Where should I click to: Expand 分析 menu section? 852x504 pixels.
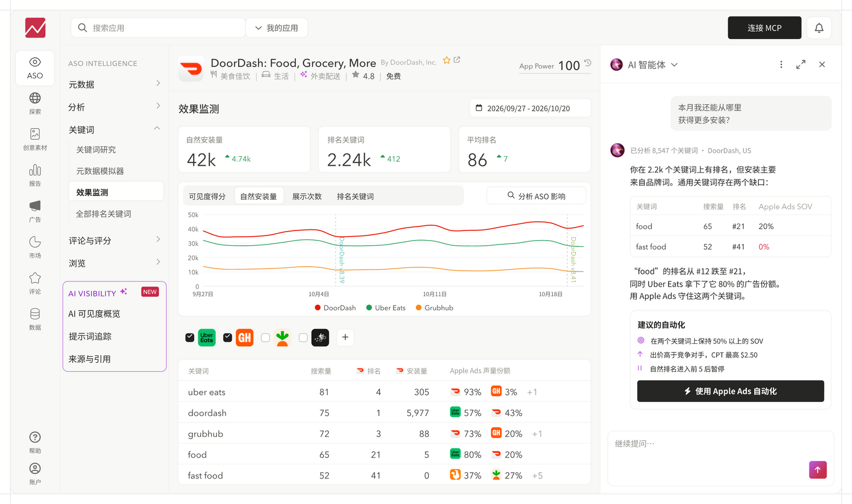pos(115,107)
